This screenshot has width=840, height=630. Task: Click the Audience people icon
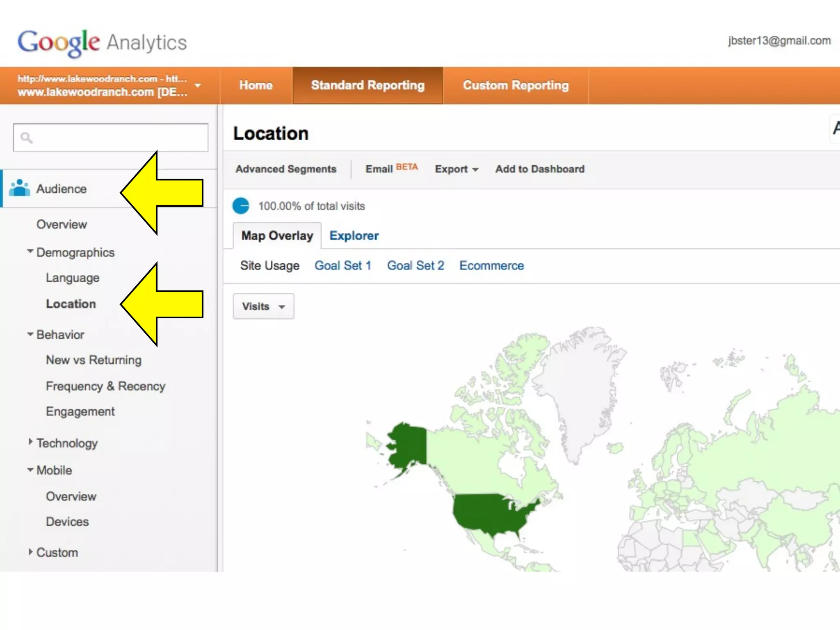[x=19, y=188]
